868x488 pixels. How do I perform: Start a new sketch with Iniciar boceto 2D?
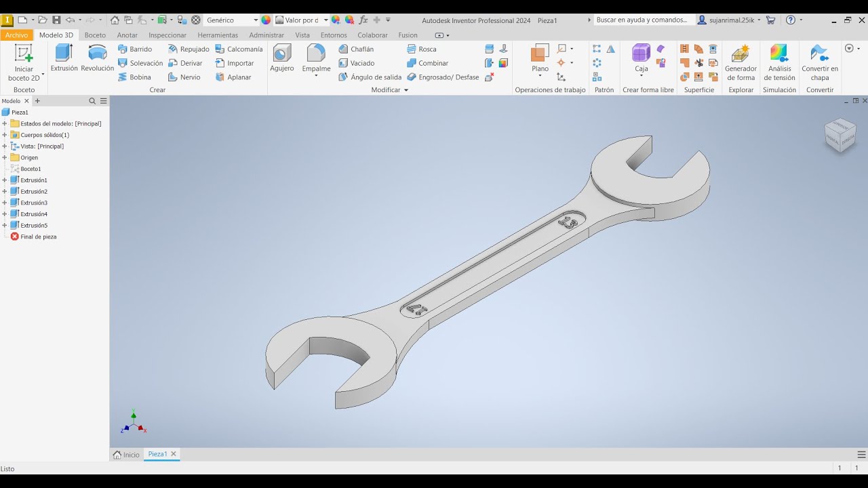click(x=24, y=63)
